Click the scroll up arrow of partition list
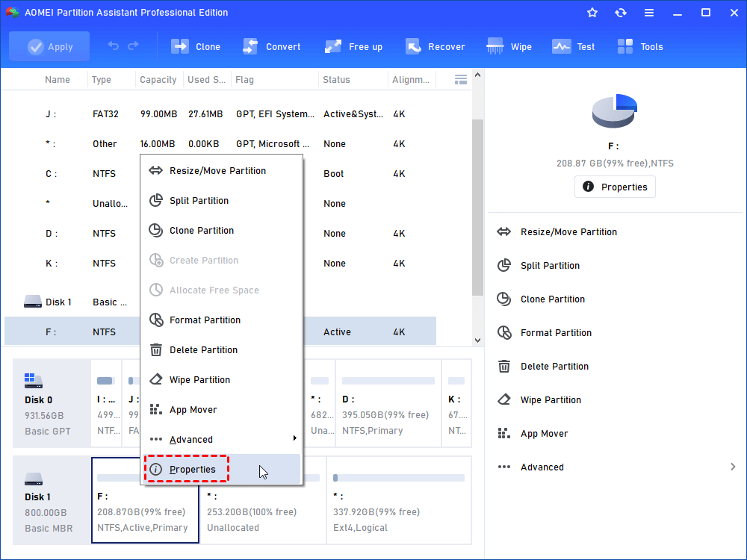This screenshot has height=560, width=747. point(478,75)
